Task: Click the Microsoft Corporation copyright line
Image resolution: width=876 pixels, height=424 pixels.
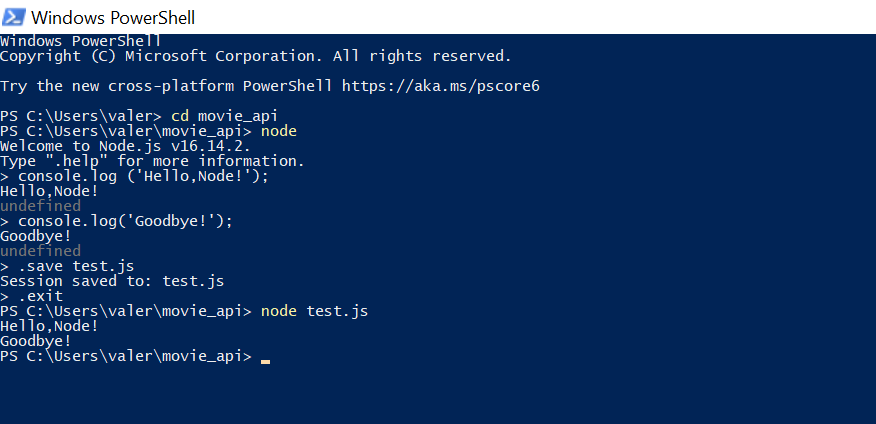Action: coord(256,56)
